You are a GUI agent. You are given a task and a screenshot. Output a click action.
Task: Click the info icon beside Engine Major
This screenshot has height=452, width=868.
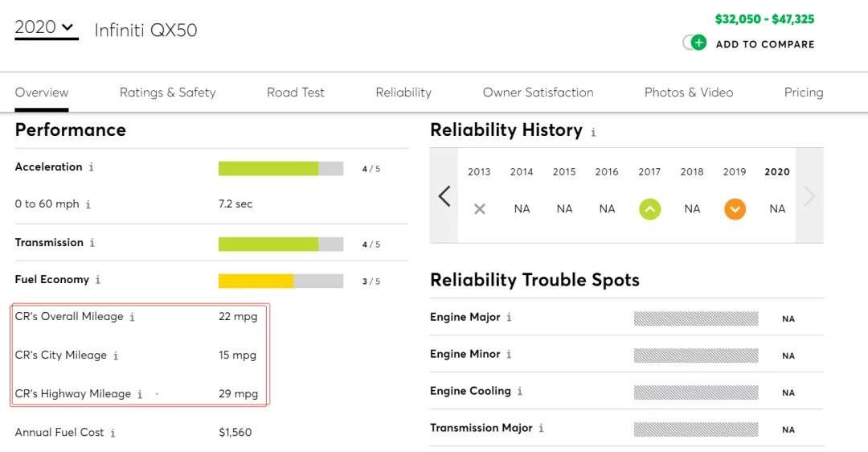pos(509,318)
